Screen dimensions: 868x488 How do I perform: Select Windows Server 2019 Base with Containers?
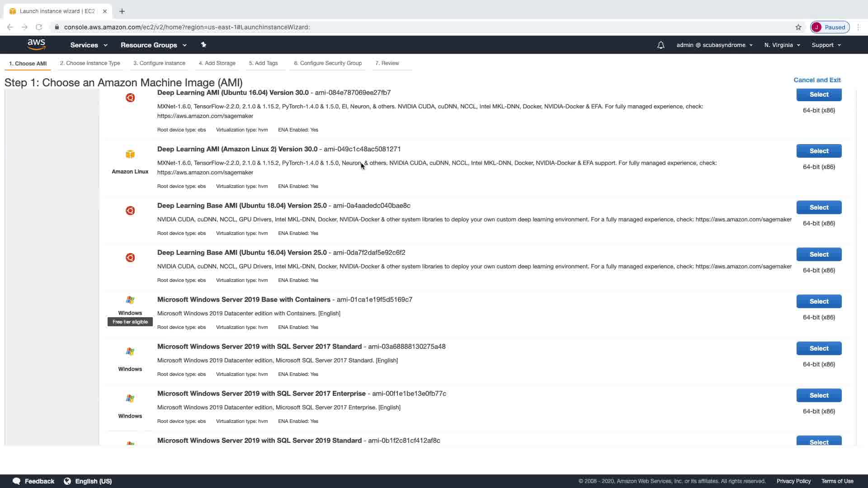coord(819,301)
